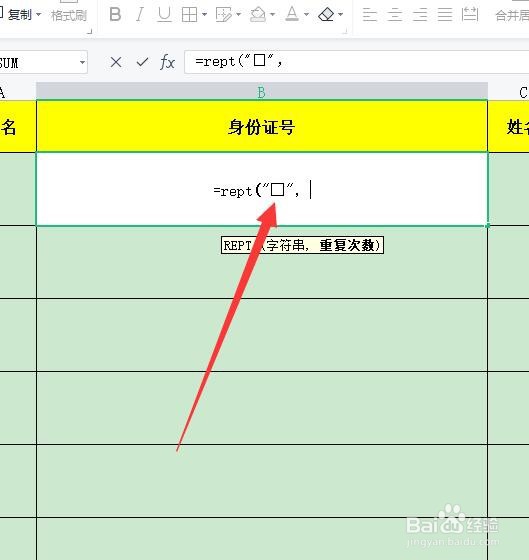Toggle Underline formatting
This screenshot has height=560, width=529.
pos(164,15)
